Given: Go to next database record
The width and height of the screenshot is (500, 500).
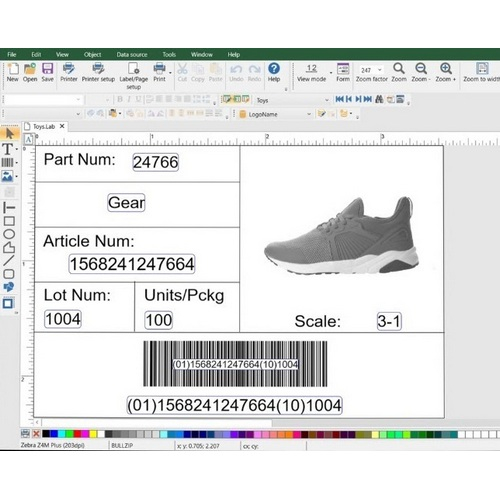Looking at the screenshot, I should click(x=358, y=99).
